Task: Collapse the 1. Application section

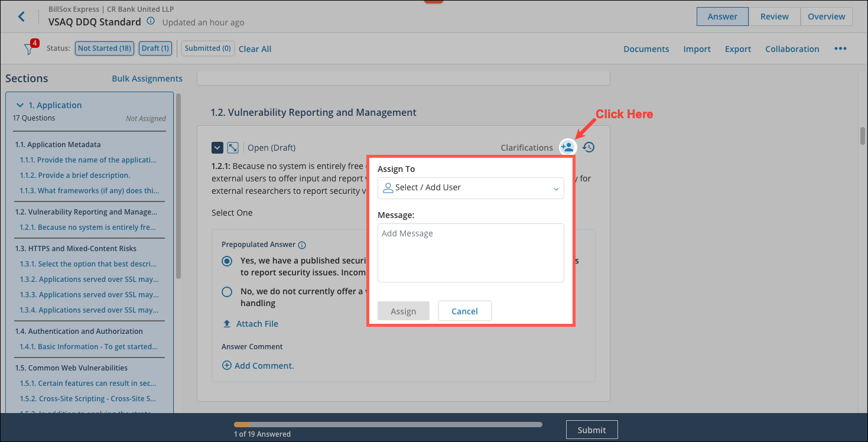Action: [x=21, y=105]
